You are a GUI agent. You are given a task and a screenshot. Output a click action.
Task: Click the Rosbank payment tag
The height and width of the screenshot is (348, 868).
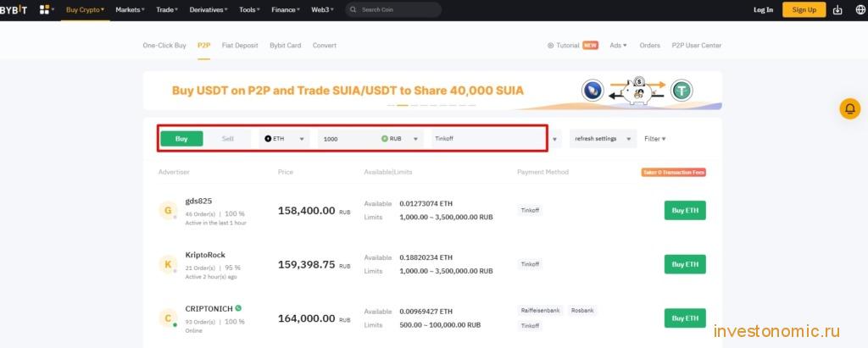pyautogui.click(x=582, y=311)
